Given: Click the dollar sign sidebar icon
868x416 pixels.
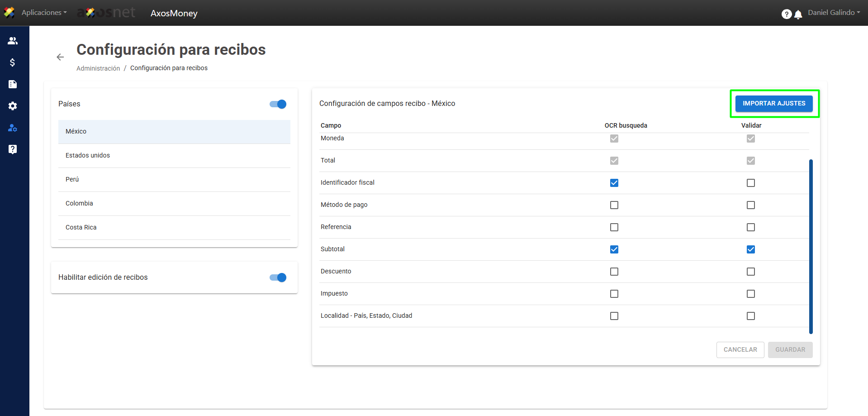Looking at the screenshot, I should click(13, 62).
